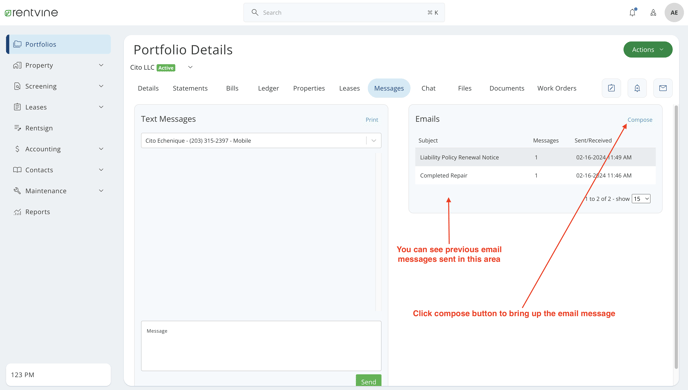This screenshot has width=688, height=390.
Task: Open the Cito Echenique phone number dropdown
Action: click(x=261, y=140)
